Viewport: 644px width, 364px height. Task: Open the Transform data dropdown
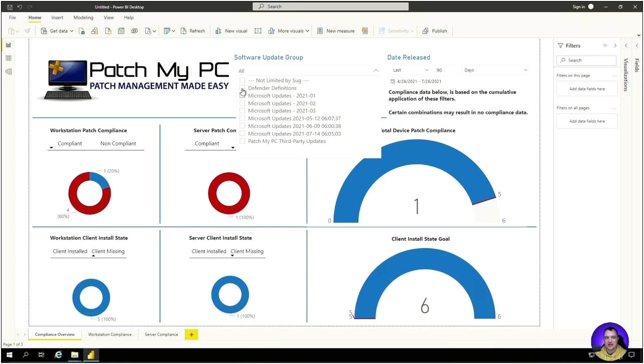[169, 31]
